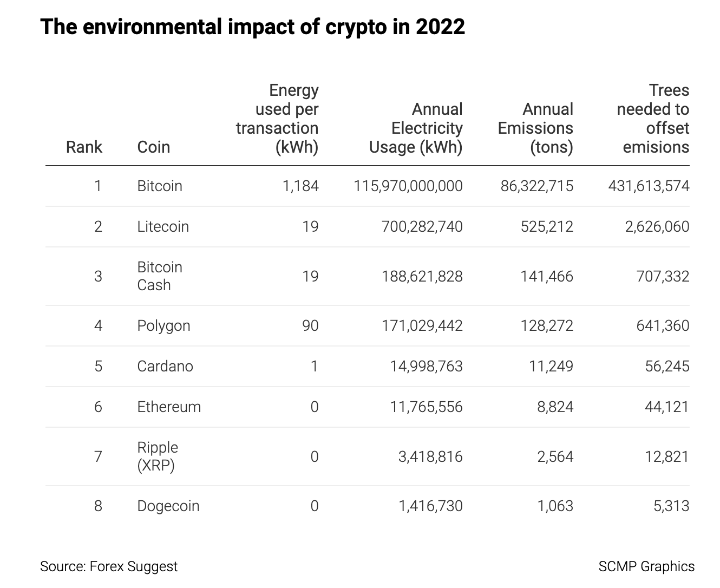Click the chart title about crypto environmental impact
Viewport: 720px width, 588px height.
(x=252, y=27)
